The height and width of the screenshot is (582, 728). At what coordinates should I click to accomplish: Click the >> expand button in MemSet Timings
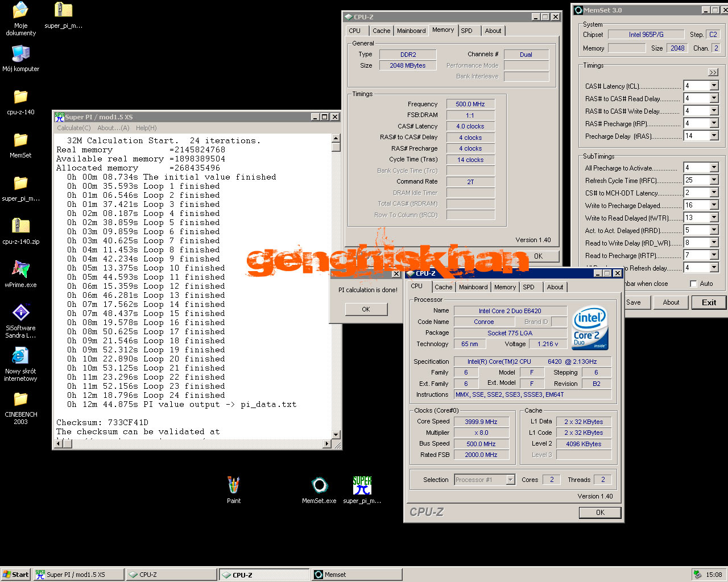pos(713,72)
